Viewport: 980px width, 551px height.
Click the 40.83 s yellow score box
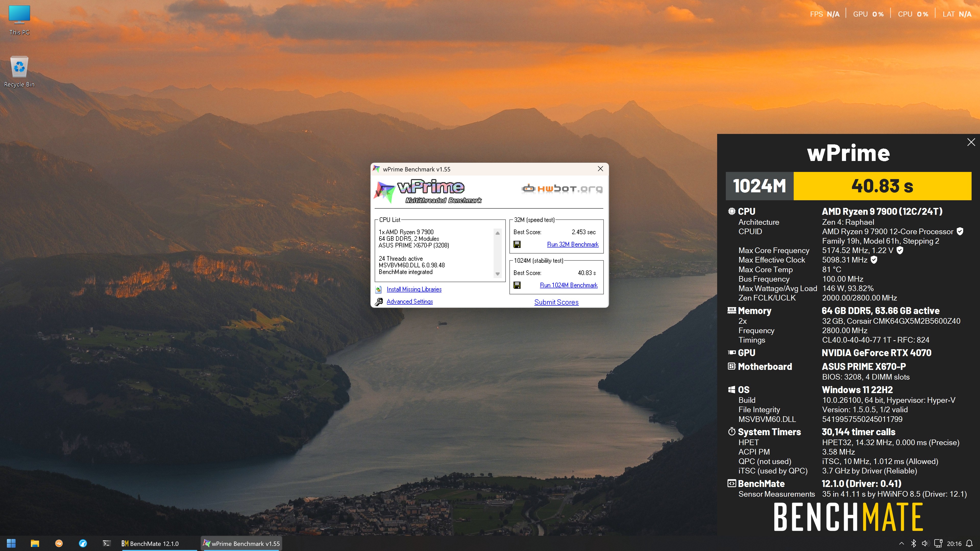pyautogui.click(x=882, y=186)
